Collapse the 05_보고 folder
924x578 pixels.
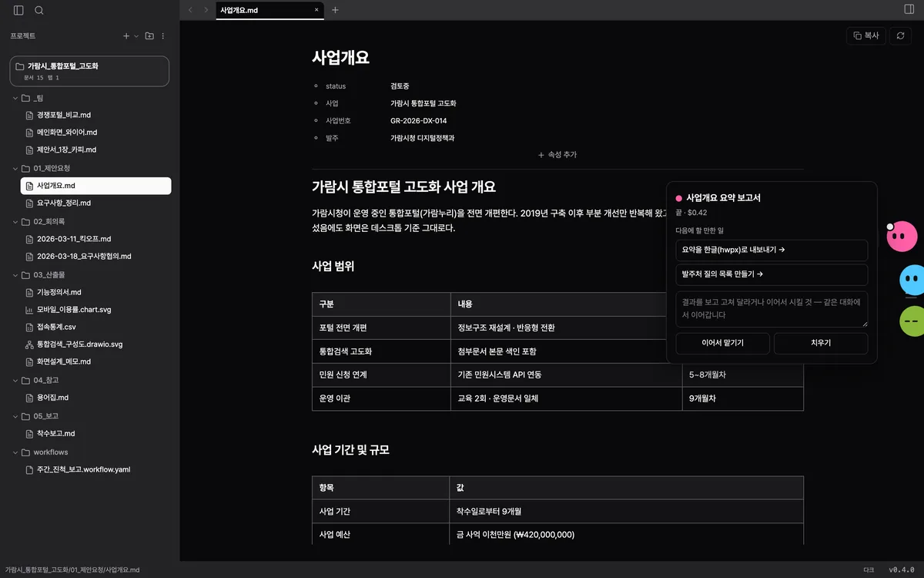pos(15,416)
